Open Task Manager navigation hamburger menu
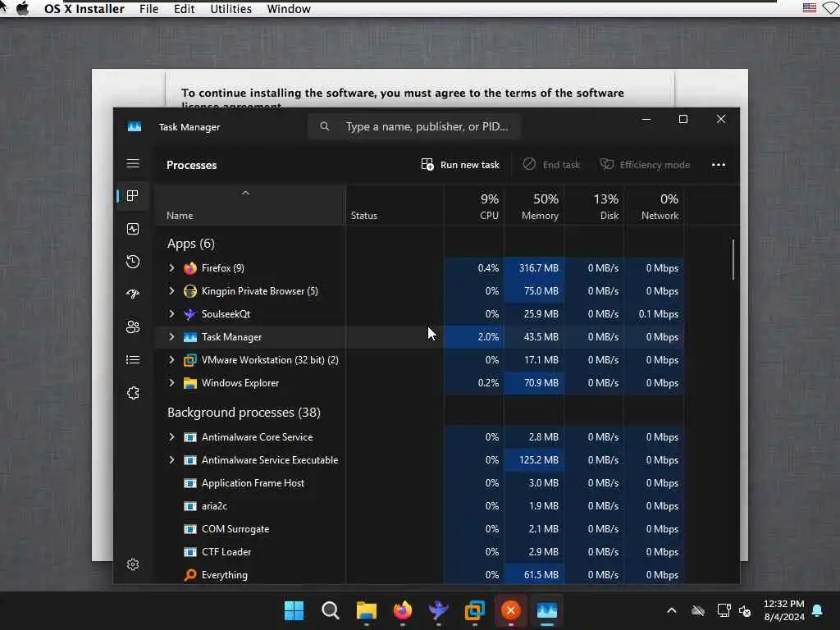 (x=133, y=163)
